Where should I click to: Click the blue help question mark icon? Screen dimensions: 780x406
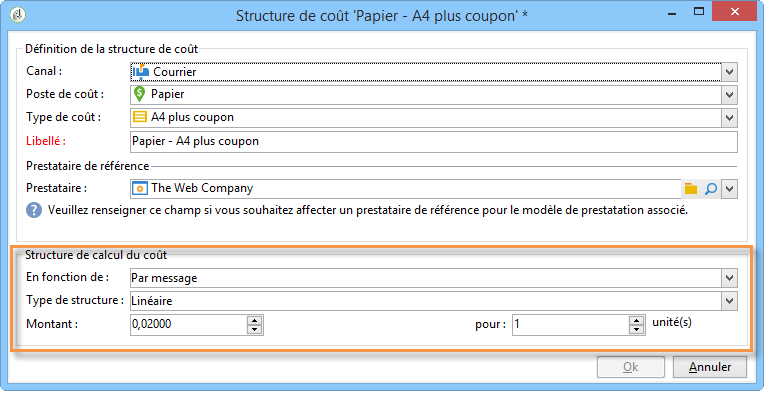(x=34, y=210)
